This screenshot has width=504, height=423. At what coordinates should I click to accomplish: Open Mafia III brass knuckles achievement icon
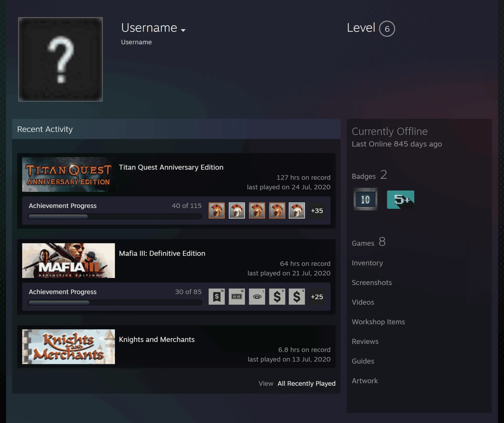(257, 296)
